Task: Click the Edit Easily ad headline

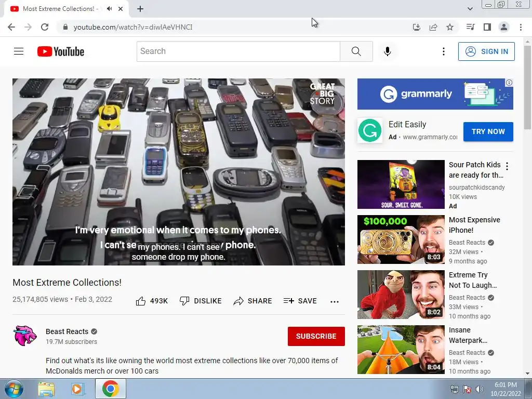Action: tap(407, 125)
